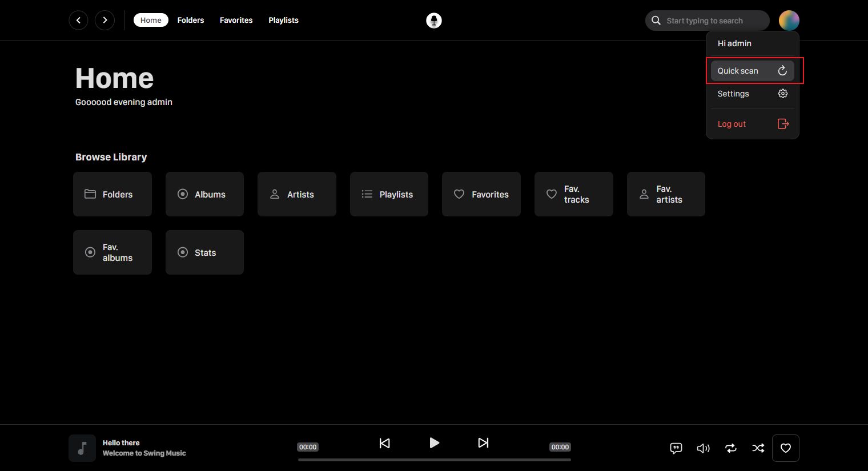This screenshot has height=471, width=868.
Task: Close the profile dropdown via the avatar
Action: 789,21
